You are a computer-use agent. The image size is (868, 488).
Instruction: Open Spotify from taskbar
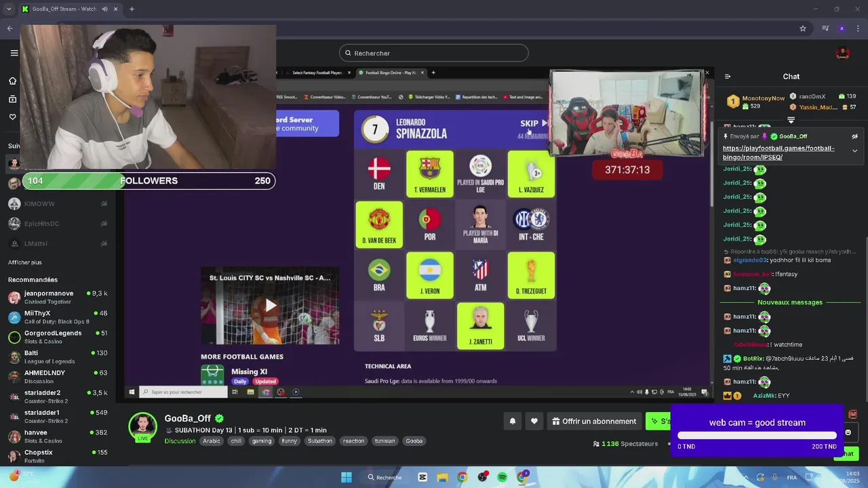pos(502,477)
